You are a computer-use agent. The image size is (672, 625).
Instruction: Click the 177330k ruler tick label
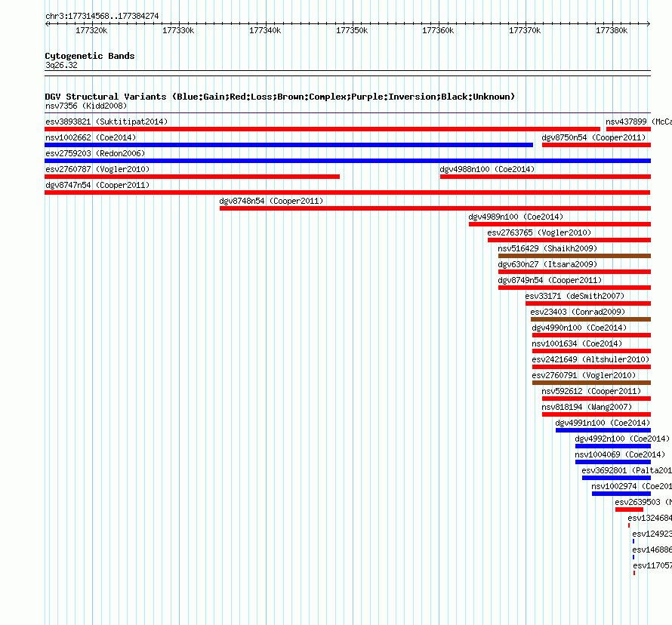click(178, 30)
